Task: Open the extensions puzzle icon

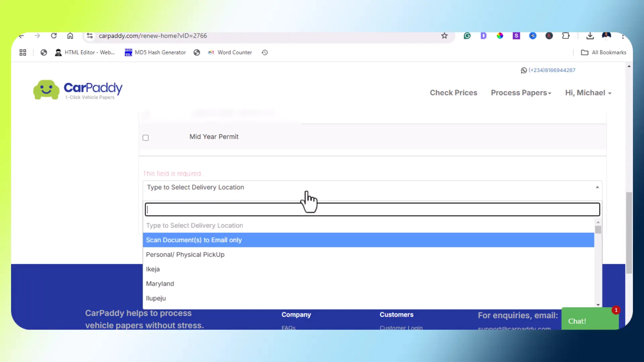Action: pyautogui.click(x=566, y=36)
